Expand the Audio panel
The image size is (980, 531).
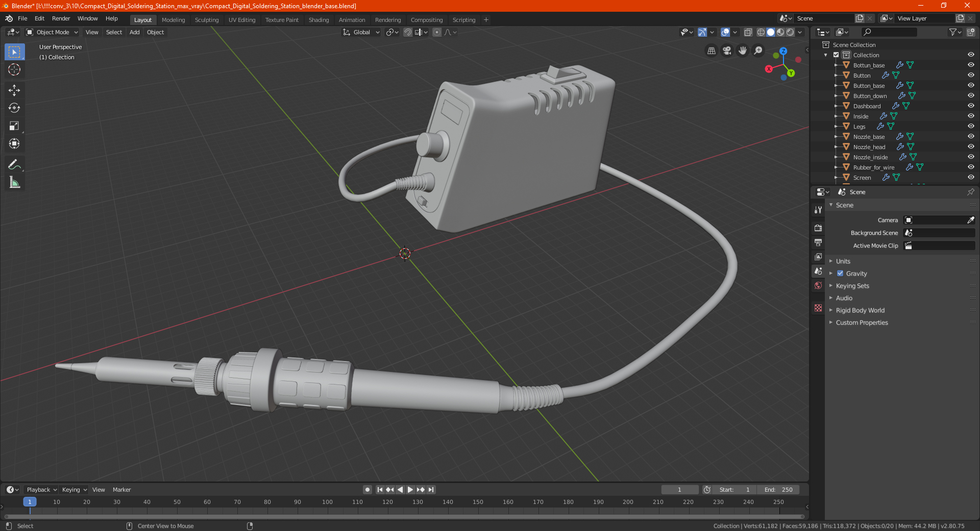tap(844, 298)
